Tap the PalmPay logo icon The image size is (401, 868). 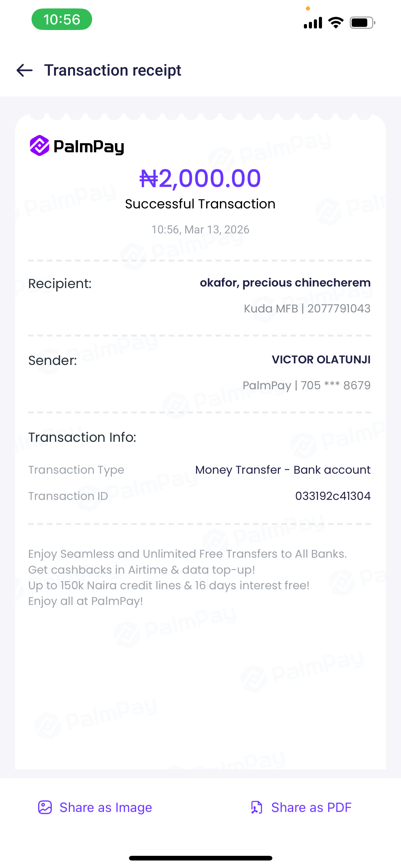pyautogui.click(x=40, y=146)
